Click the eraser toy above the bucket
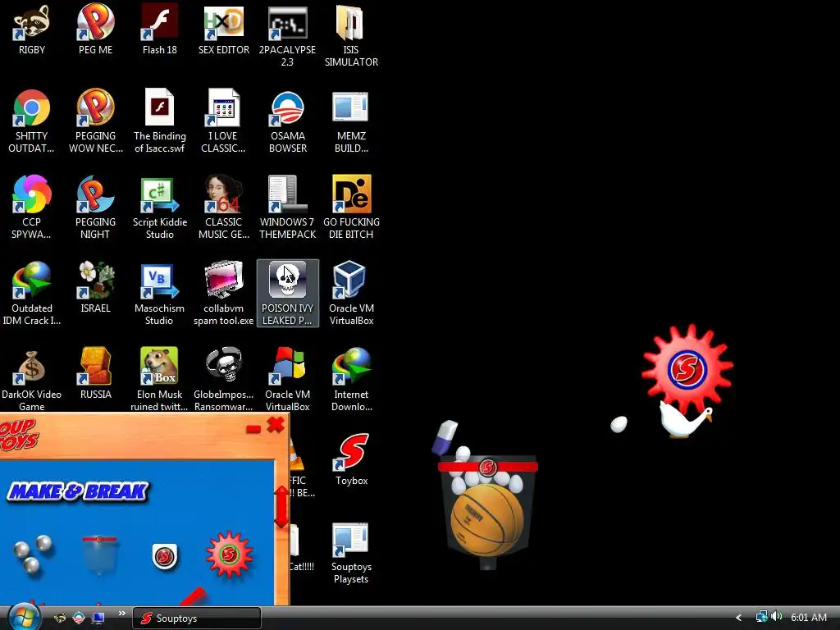 click(x=445, y=437)
